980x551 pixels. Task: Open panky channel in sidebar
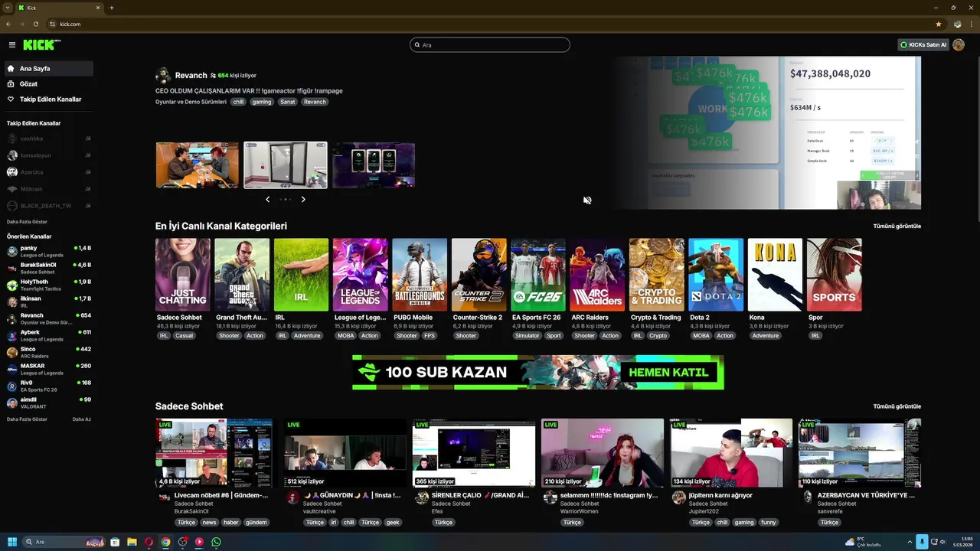[x=49, y=251]
